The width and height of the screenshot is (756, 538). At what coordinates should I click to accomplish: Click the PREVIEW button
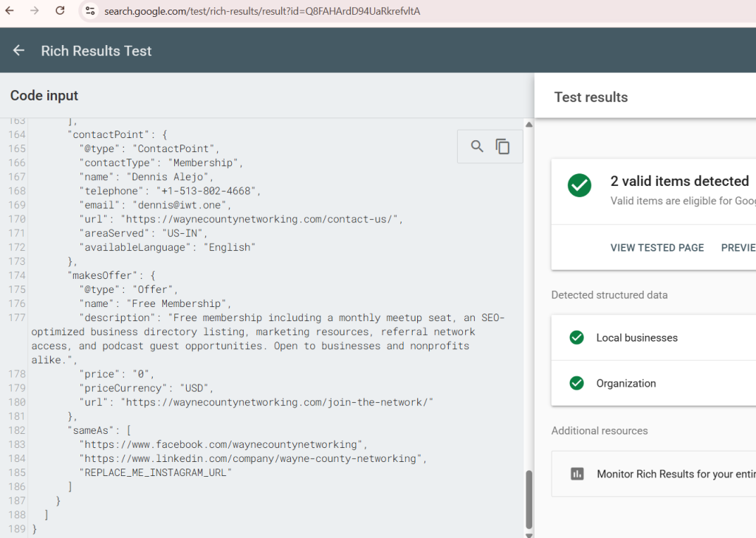[738, 248]
